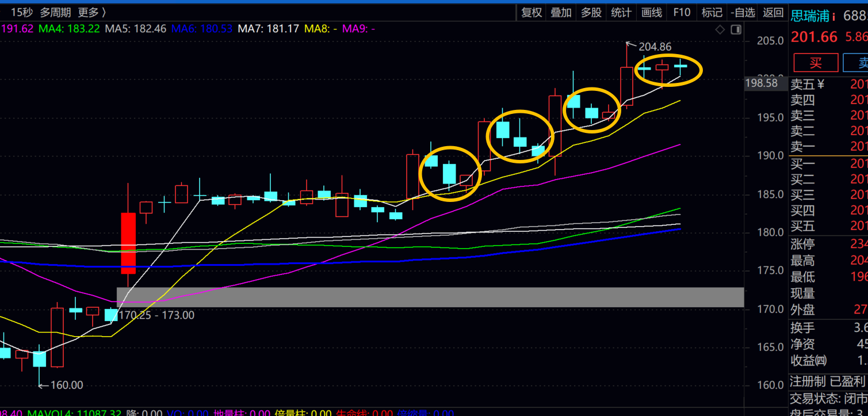Click the diamond icon above the chart

(720, 29)
